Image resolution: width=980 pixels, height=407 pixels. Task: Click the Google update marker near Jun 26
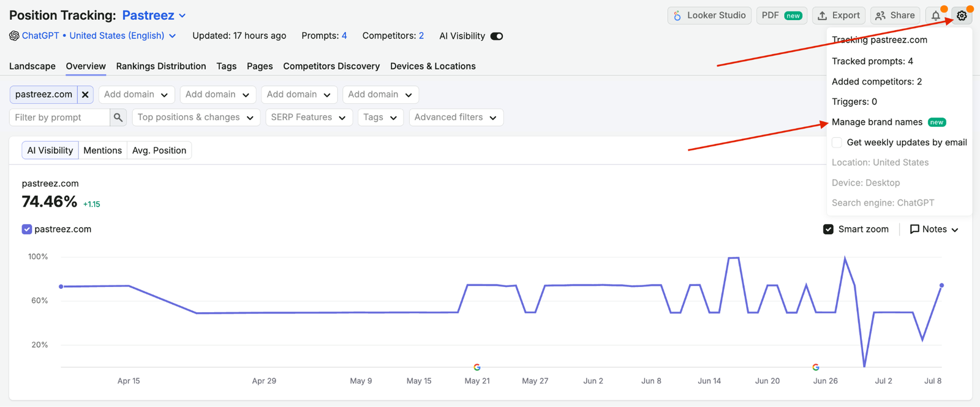pos(816,367)
